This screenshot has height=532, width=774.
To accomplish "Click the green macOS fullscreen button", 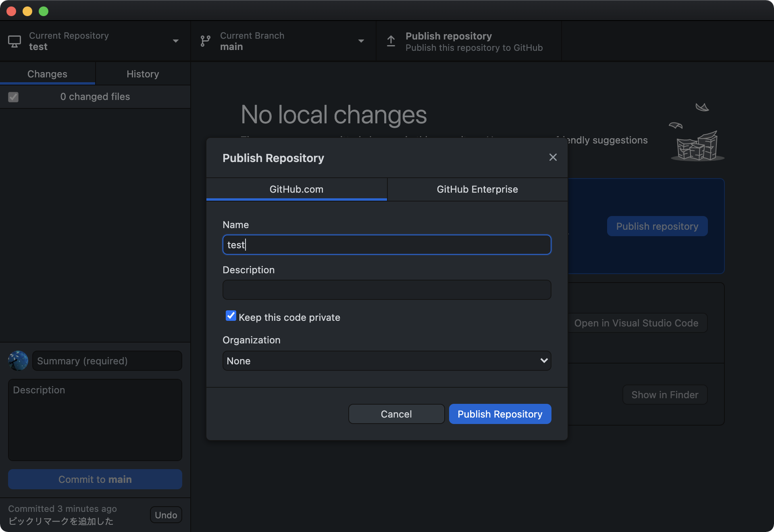I will tap(44, 11).
